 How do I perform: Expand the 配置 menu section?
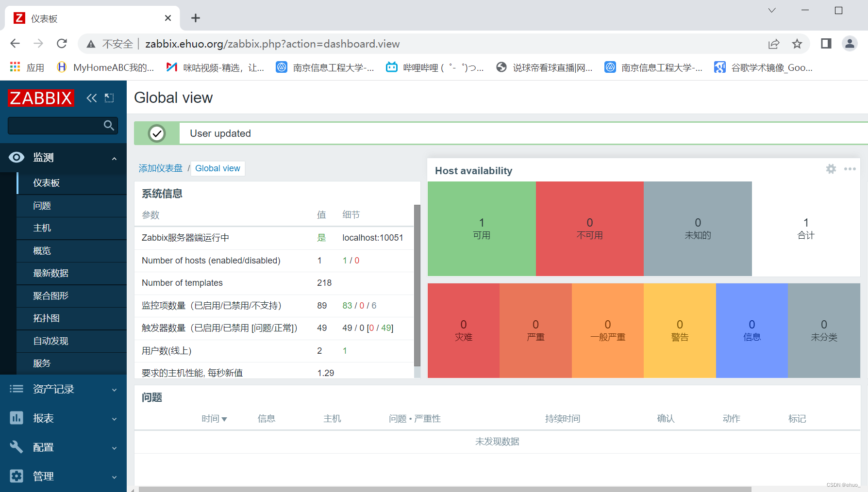(x=115, y=448)
